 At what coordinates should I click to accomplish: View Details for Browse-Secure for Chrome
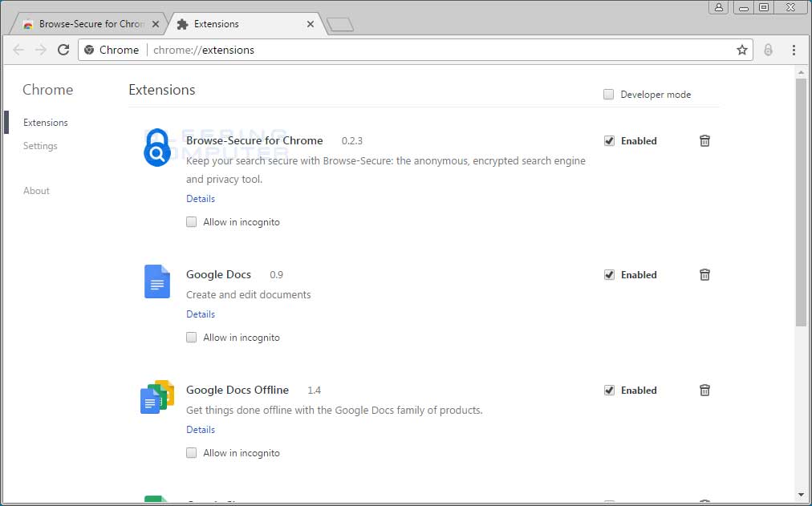pyautogui.click(x=201, y=199)
